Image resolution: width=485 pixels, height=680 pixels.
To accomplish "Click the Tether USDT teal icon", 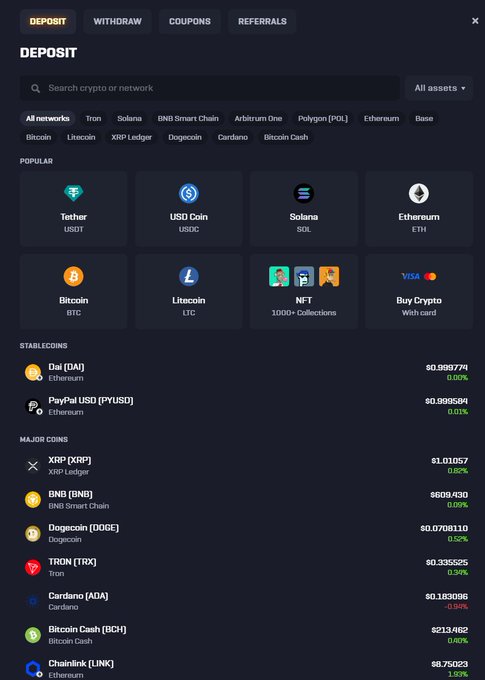I will click(73, 193).
